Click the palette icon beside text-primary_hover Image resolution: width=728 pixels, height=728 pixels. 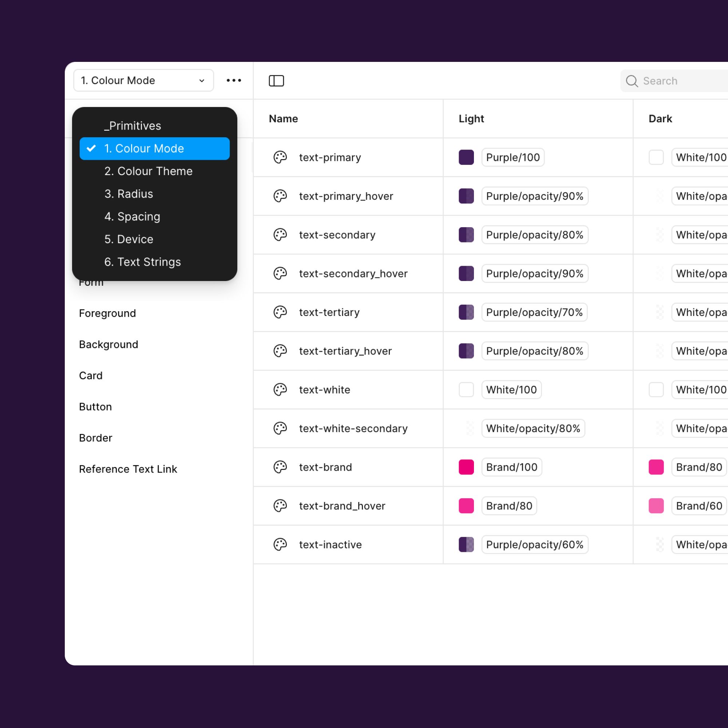click(280, 196)
